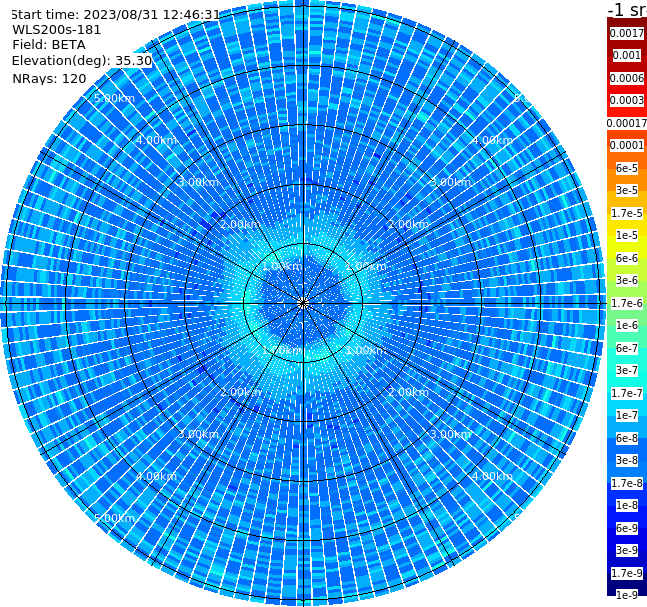Select the 3e-5 colorbar label
The width and height of the screenshot is (647, 607).
point(627,190)
